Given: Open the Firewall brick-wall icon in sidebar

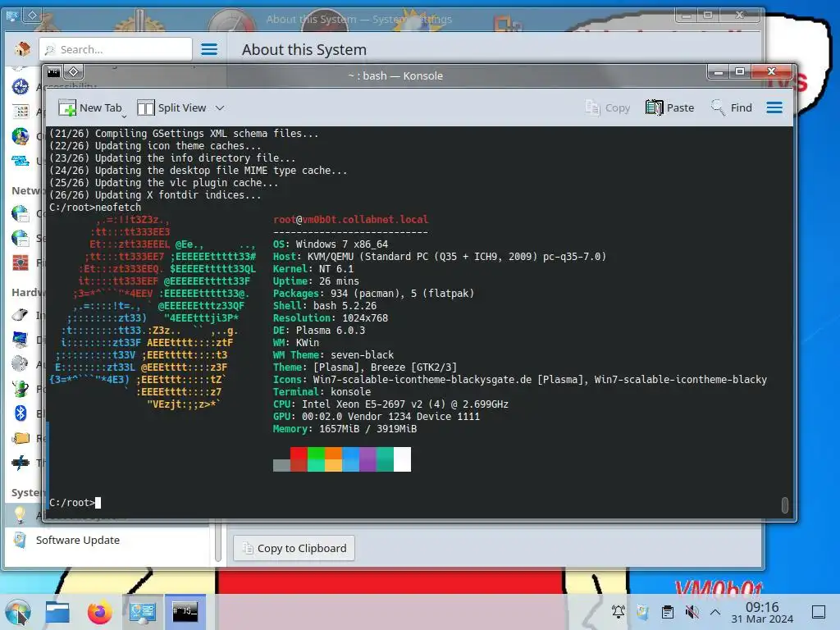Looking at the screenshot, I should [21, 262].
